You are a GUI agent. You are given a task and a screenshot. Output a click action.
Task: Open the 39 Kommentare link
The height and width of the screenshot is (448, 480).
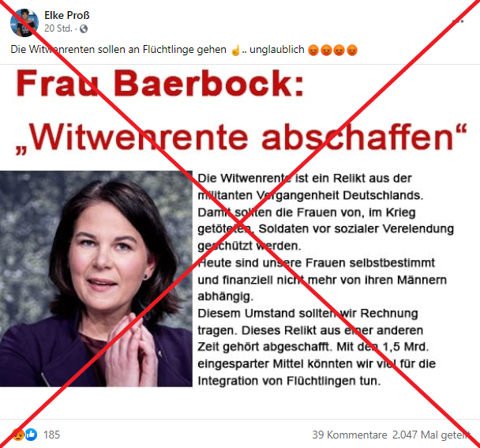coord(350,435)
